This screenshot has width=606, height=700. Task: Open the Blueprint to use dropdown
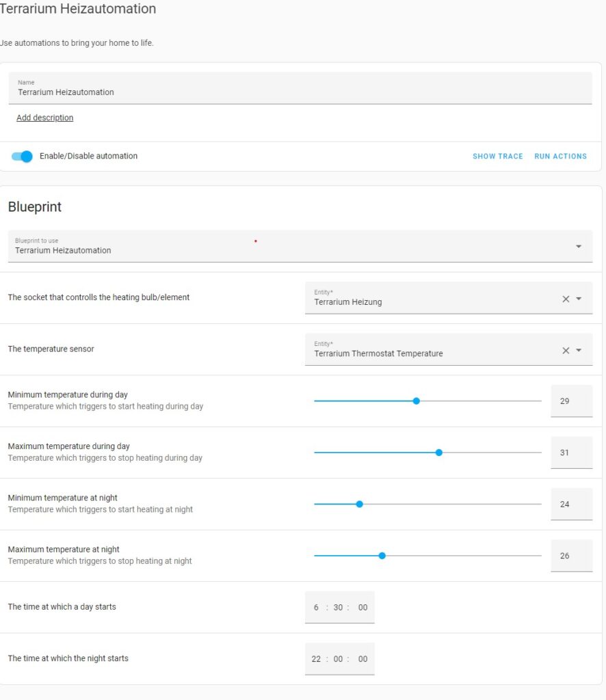578,247
